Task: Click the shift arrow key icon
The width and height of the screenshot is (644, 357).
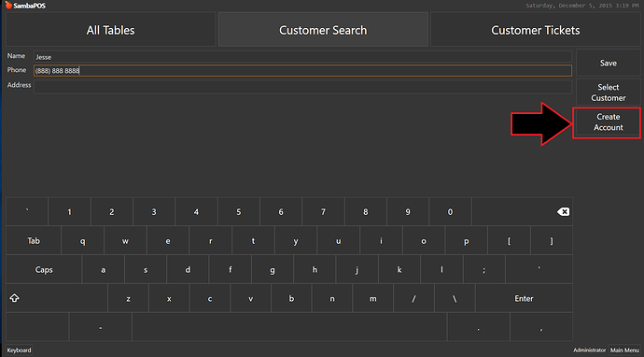Action: pos(14,298)
